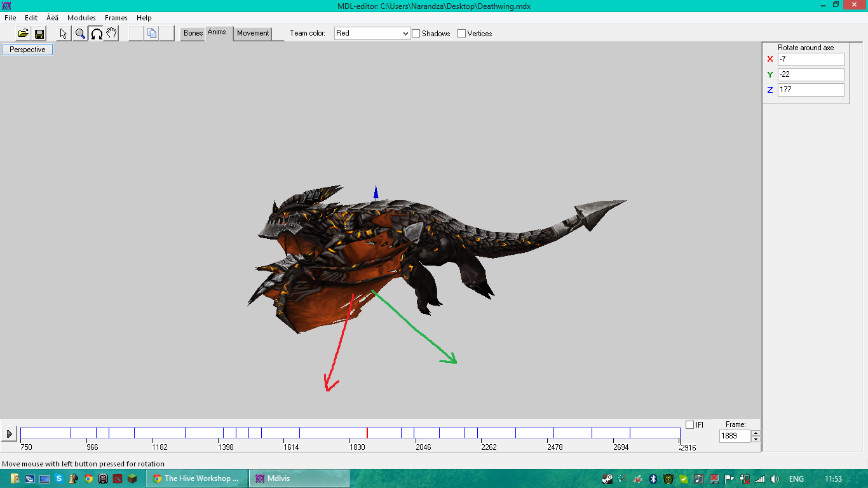This screenshot has width=868, height=488.
Task: Select the arrow pointer tool
Action: (64, 34)
